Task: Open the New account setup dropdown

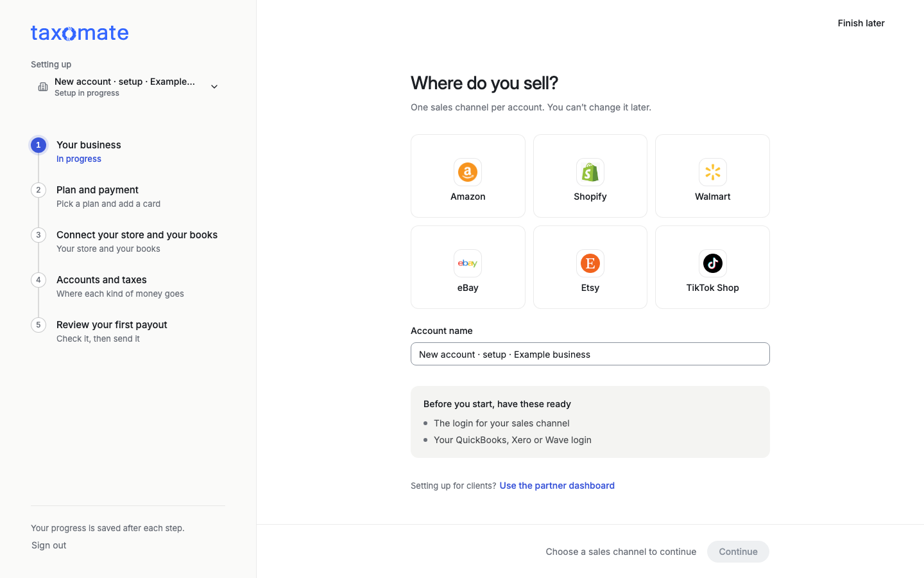Action: point(128,87)
